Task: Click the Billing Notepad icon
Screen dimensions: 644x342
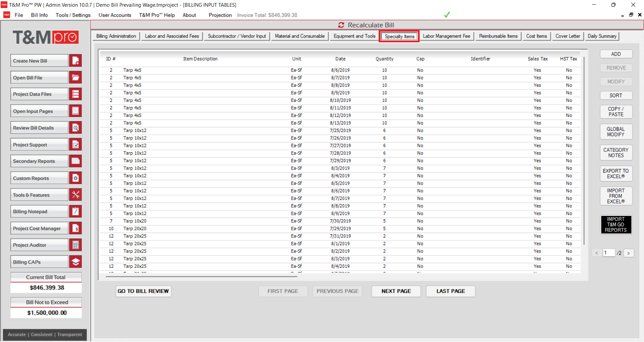Action: 75,212
